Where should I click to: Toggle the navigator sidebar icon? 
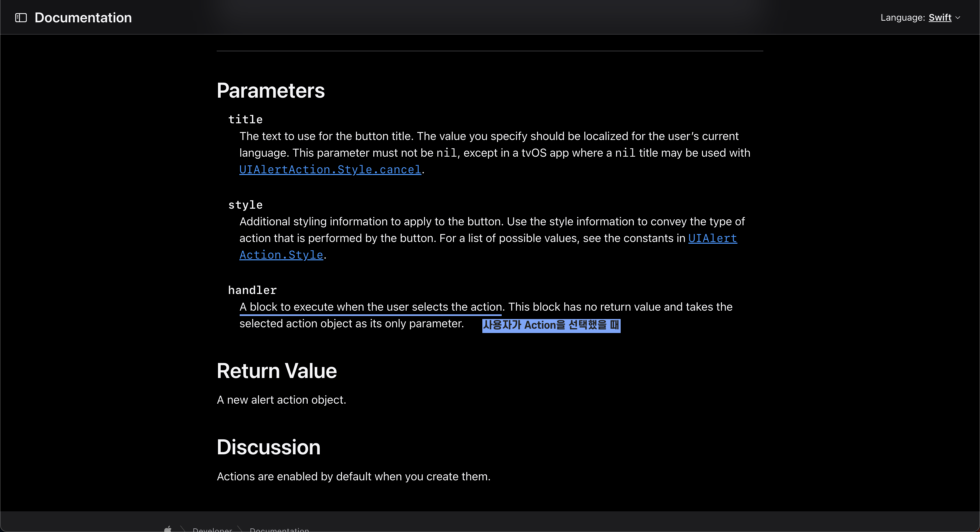coord(21,18)
